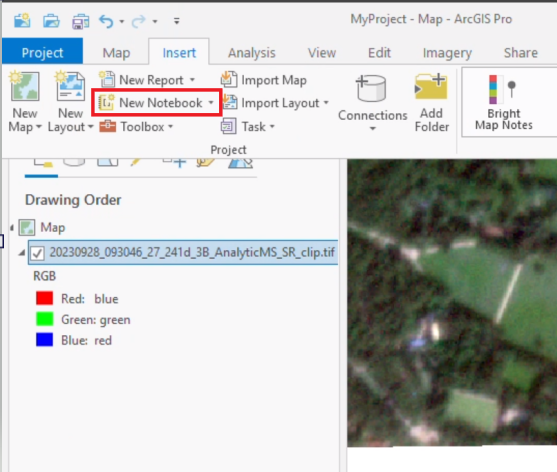Click the New Notebook icon
The image size is (557, 472).
(x=106, y=102)
